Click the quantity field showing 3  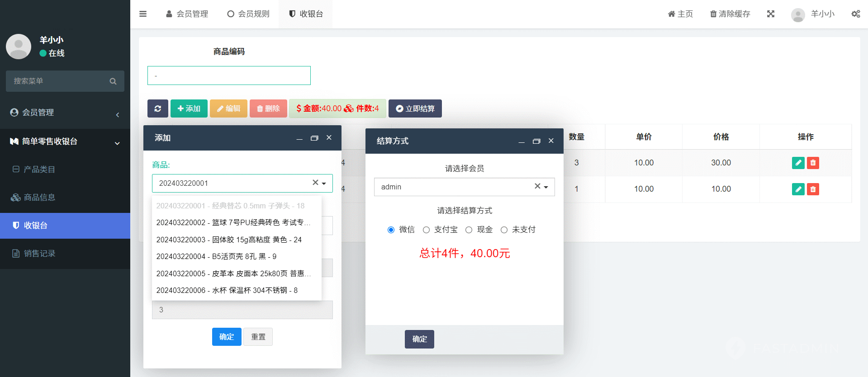click(242, 310)
